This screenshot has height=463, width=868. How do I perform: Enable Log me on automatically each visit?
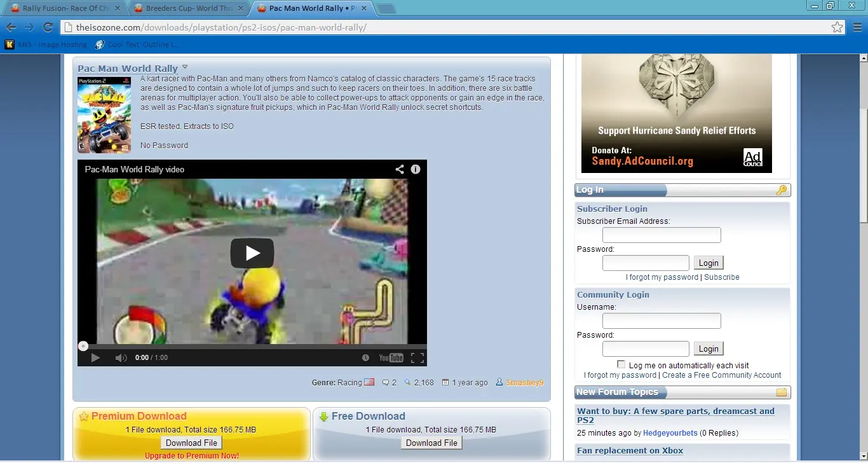click(x=621, y=364)
